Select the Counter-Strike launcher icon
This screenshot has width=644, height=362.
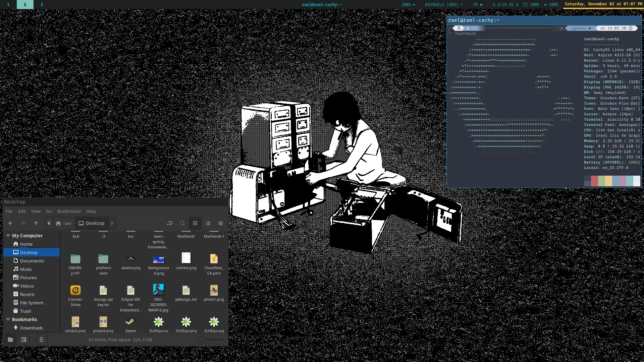(75, 296)
